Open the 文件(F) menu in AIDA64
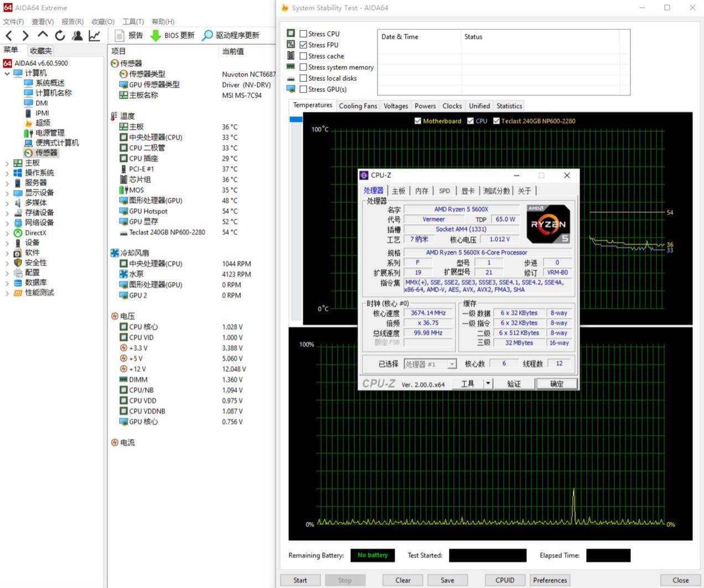Screen dimensions: 704x588 click(x=13, y=22)
